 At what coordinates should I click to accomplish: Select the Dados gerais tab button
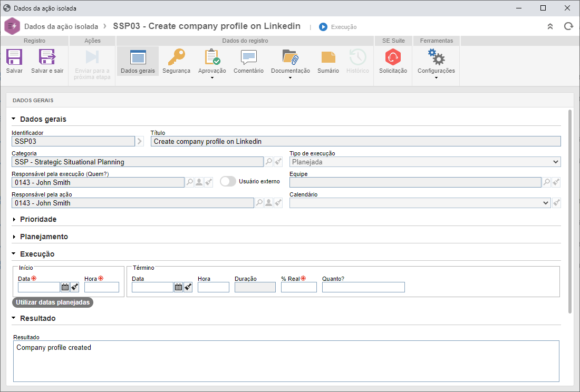click(x=138, y=61)
